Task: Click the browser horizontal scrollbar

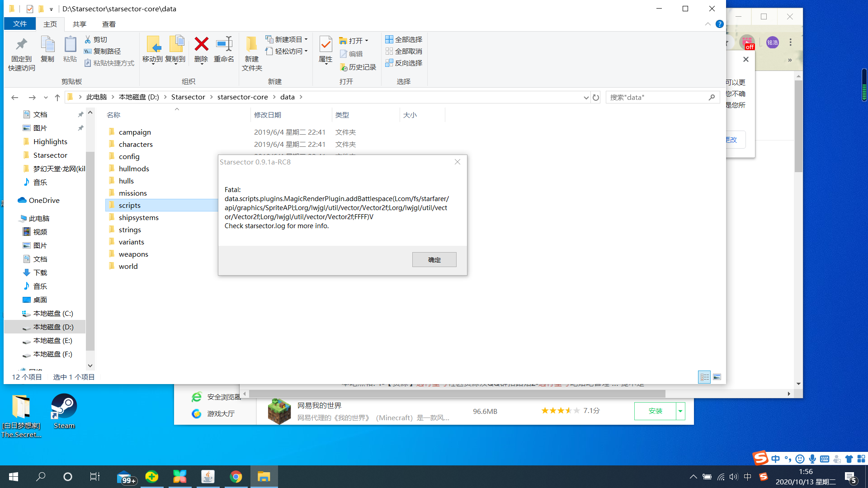Action: [x=457, y=394]
